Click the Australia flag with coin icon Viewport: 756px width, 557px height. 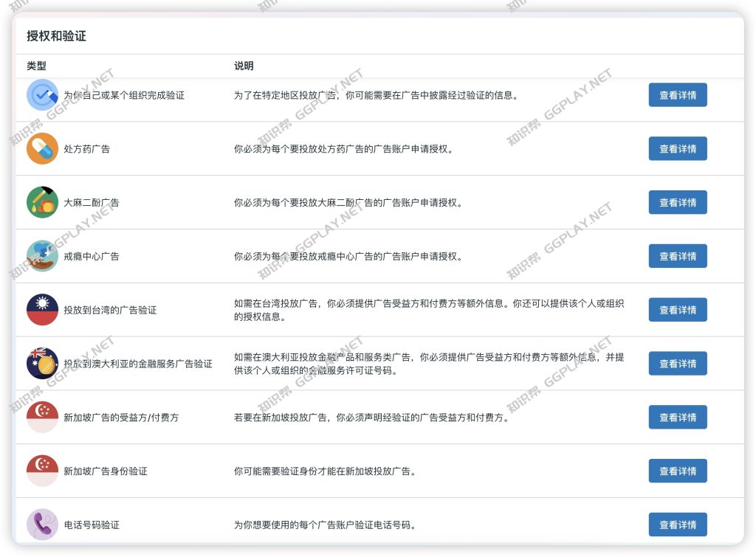(42, 363)
